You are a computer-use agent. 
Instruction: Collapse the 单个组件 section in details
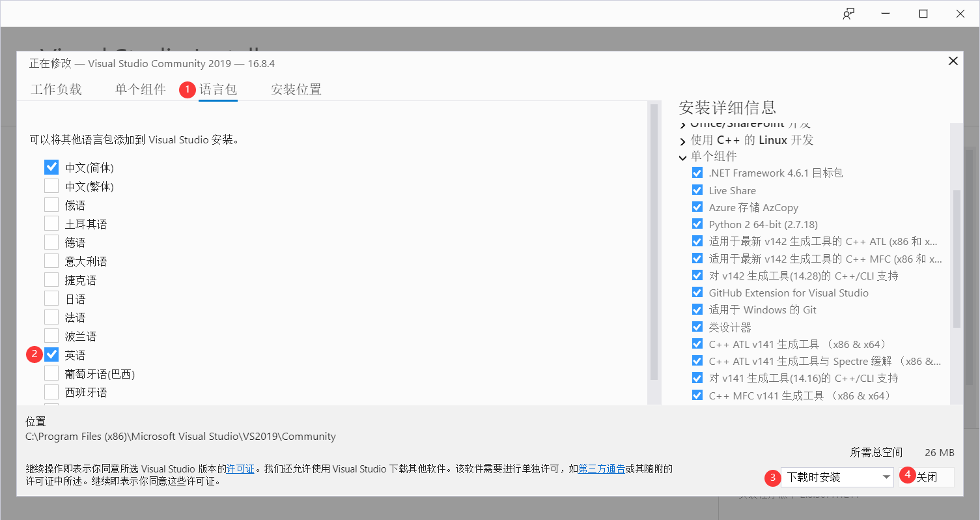(682, 157)
